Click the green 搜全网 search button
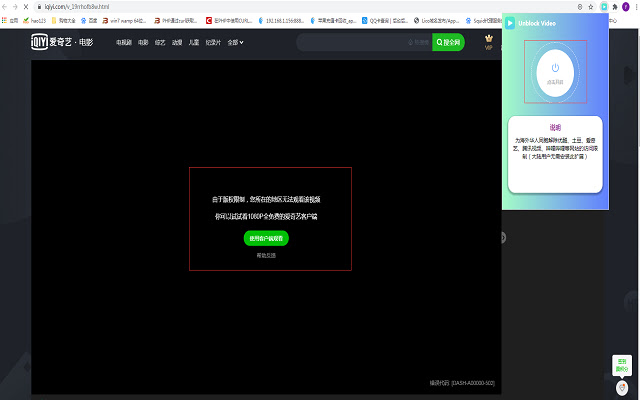The width and height of the screenshot is (640, 400). click(x=448, y=42)
